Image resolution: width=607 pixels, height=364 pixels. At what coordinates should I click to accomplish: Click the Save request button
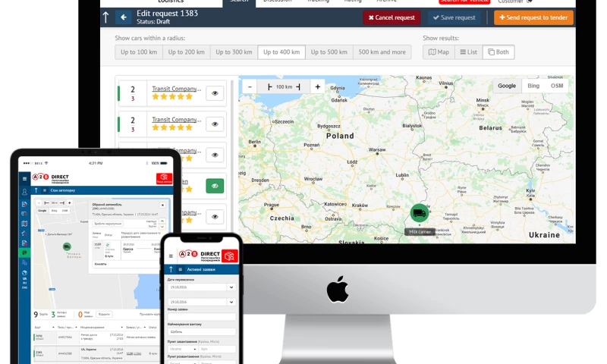point(454,17)
